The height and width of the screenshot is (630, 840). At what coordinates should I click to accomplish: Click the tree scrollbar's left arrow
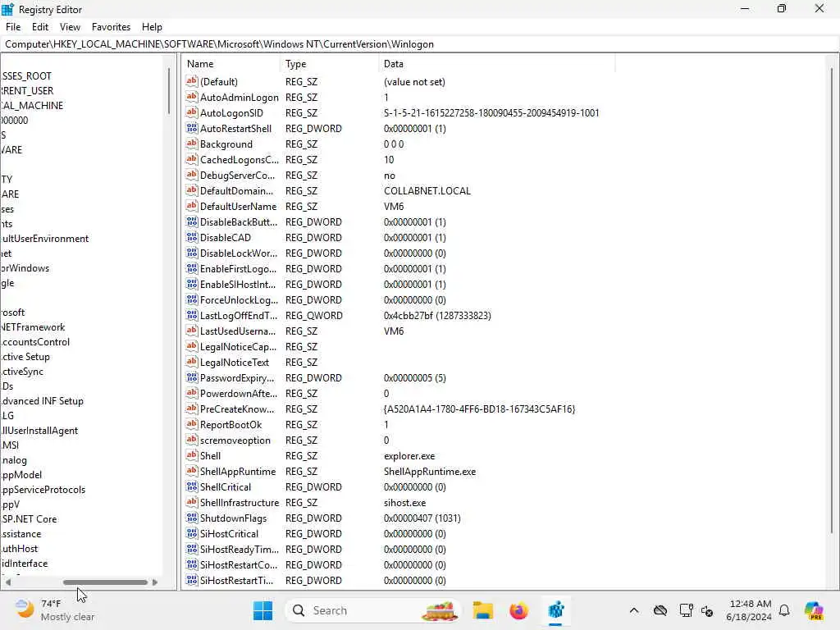pos(7,582)
